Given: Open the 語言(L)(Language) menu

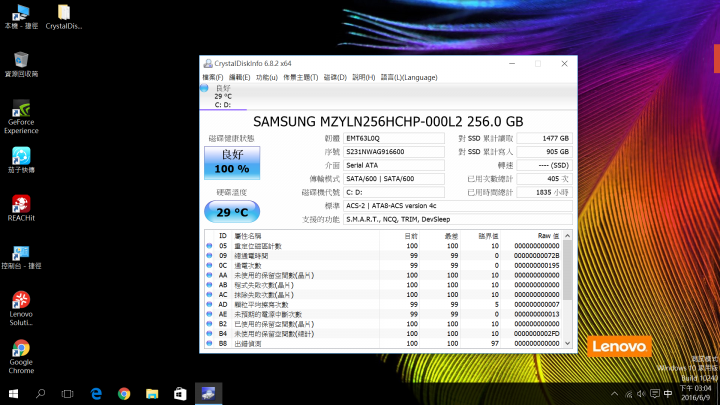Looking at the screenshot, I should 409,77.
